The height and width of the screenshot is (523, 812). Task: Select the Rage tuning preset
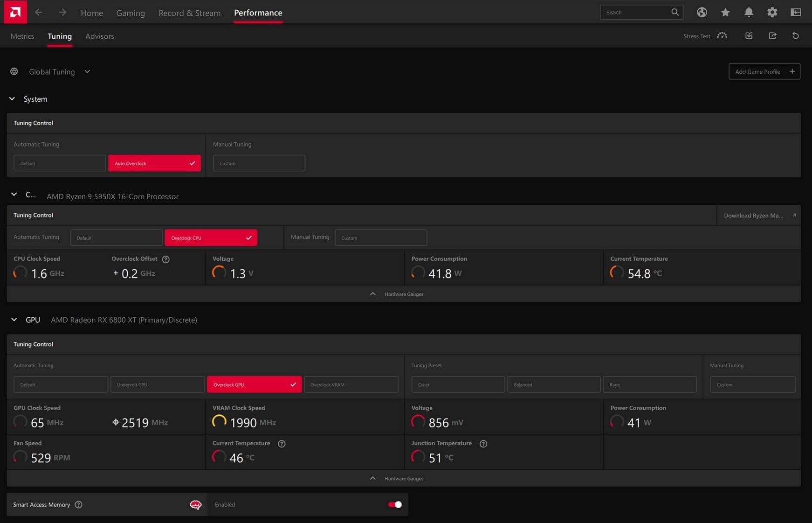649,384
